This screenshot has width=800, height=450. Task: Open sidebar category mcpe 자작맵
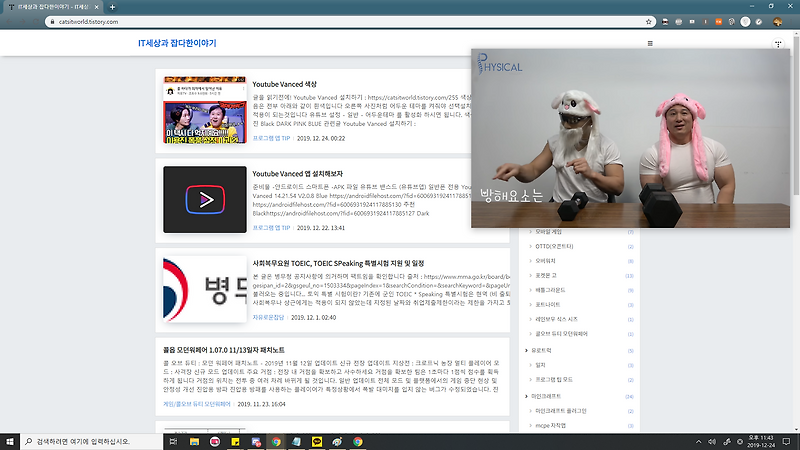550,426
